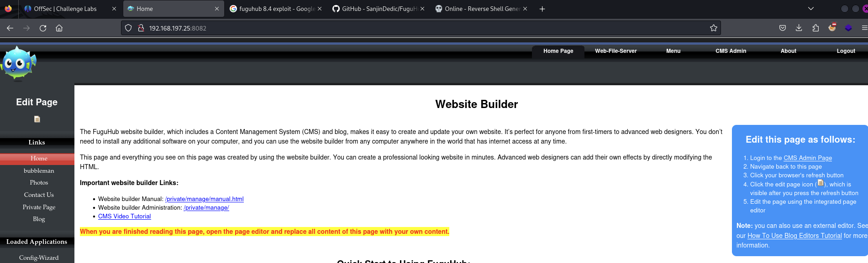Viewport: 868px width, 263px height.
Task: Open the Save to Pocket icon
Action: point(783,28)
